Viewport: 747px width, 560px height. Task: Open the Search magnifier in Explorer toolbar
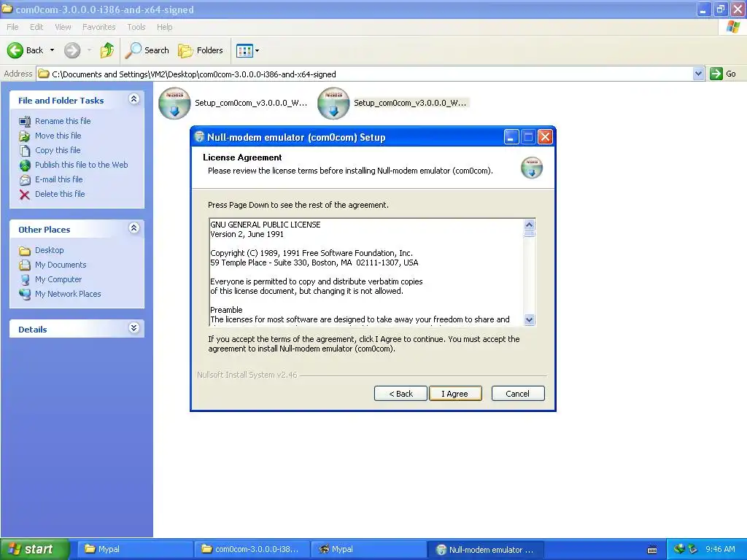133,50
